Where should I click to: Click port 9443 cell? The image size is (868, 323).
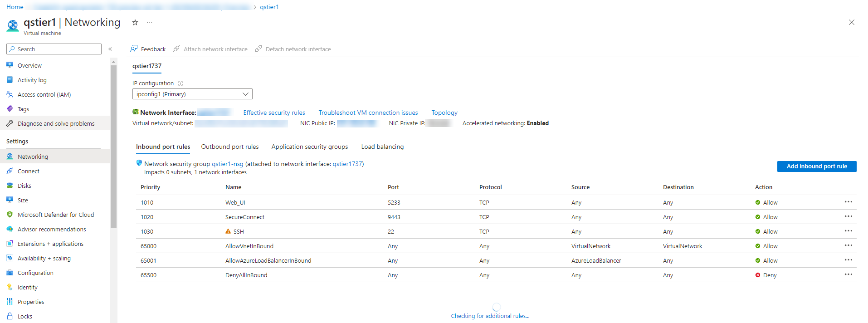pyautogui.click(x=394, y=217)
